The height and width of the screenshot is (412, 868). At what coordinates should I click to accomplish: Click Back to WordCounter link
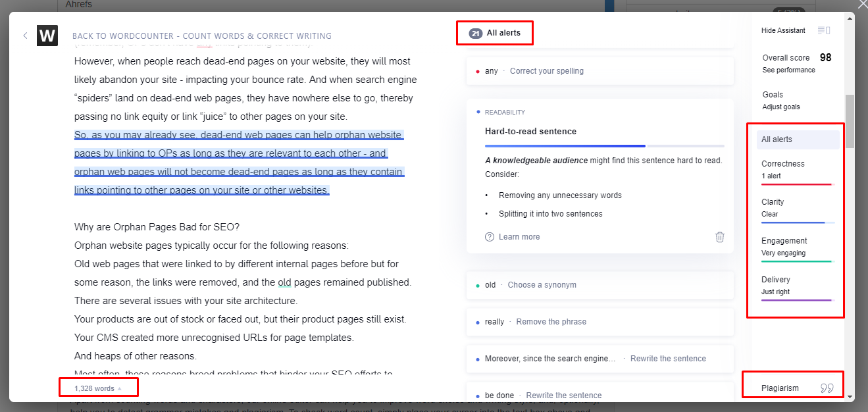(x=201, y=36)
